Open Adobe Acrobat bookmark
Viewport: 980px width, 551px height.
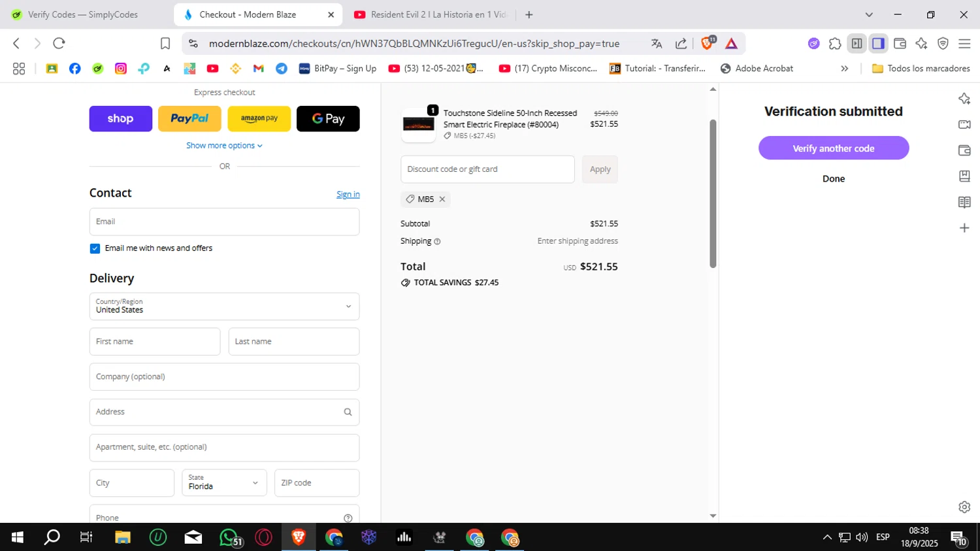pyautogui.click(x=757, y=69)
